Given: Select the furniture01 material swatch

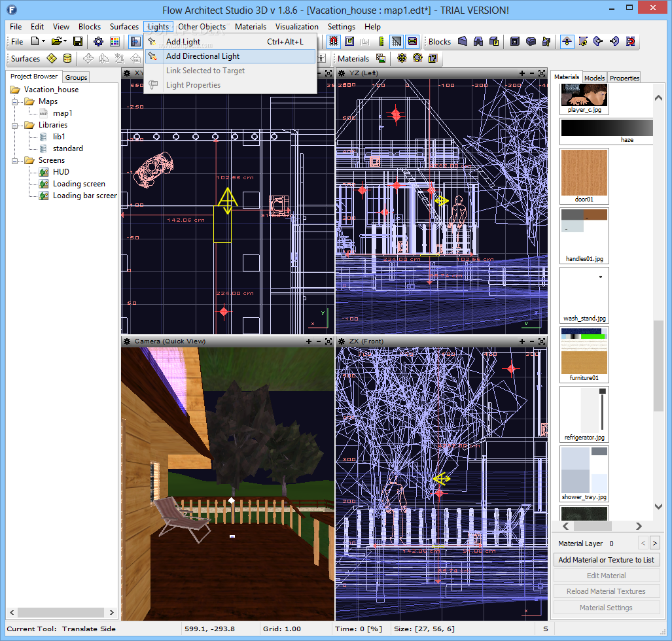Looking at the screenshot, I should point(584,355).
